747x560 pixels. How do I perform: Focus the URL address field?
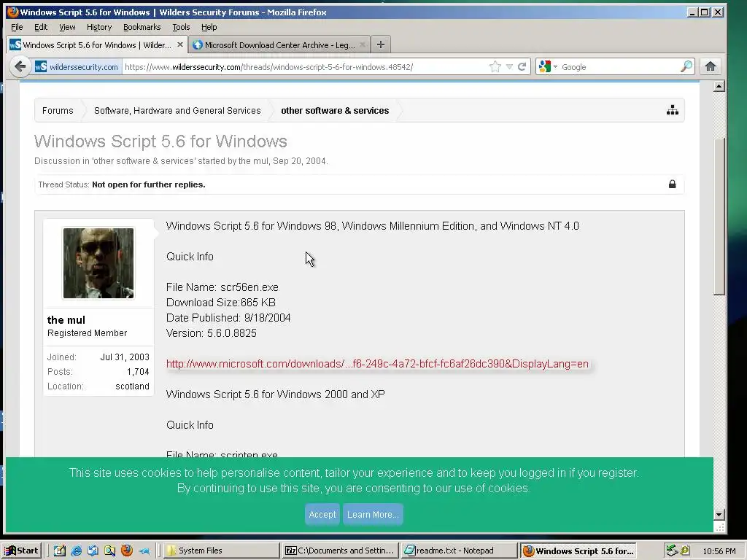point(305,66)
